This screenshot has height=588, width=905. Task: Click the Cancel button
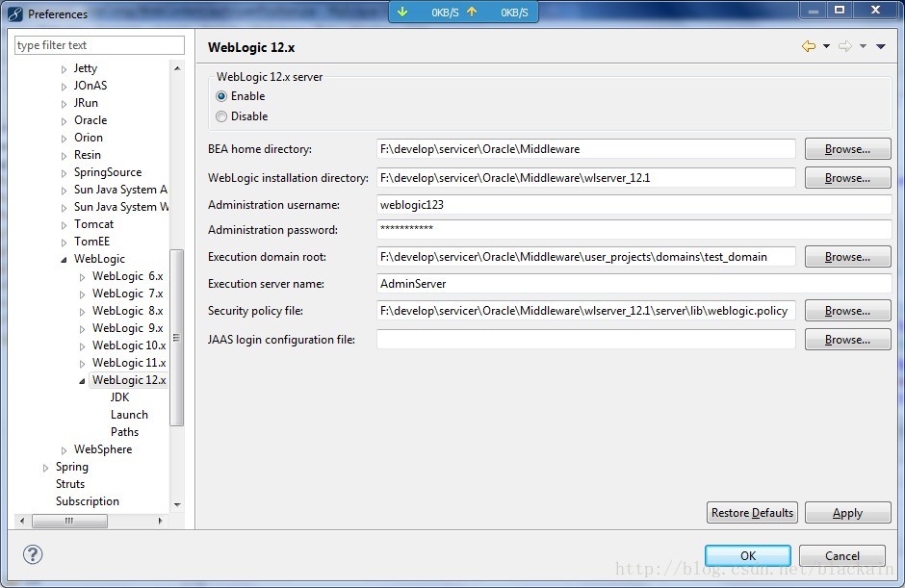(842, 555)
